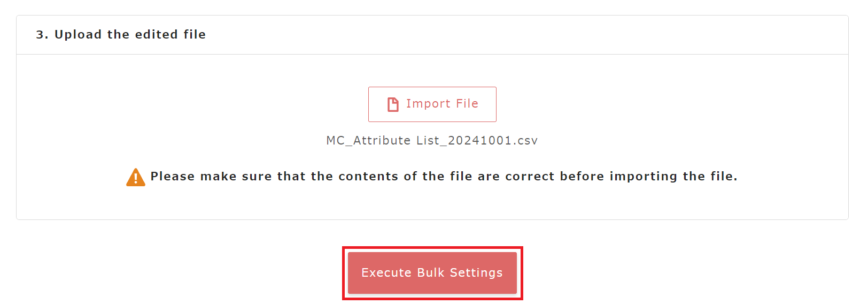868x304 pixels.
Task: Click the Import File button
Action: pyautogui.click(x=432, y=104)
